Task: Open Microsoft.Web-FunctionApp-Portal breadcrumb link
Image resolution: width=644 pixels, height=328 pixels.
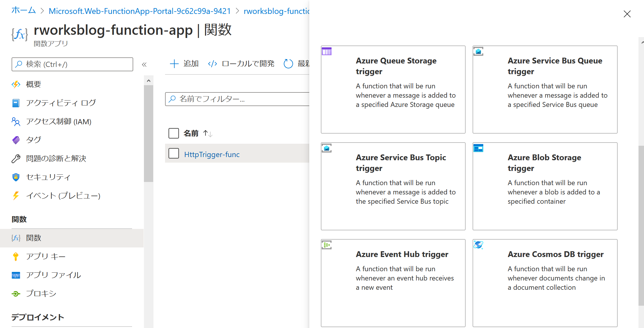Action: (x=140, y=11)
